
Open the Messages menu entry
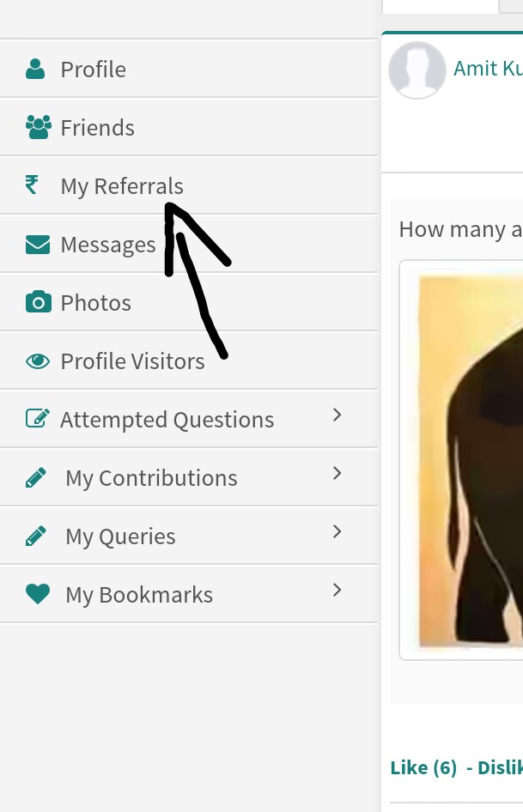tap(108, 245)
